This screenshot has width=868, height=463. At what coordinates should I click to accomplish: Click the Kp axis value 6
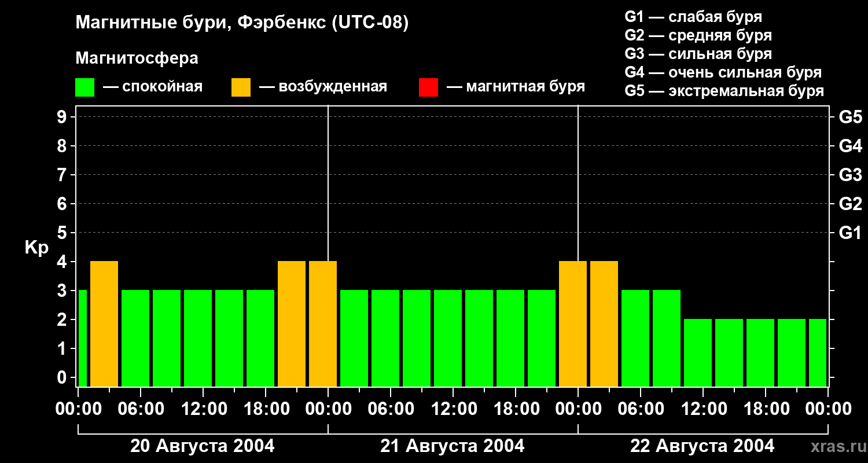(63, 204)
